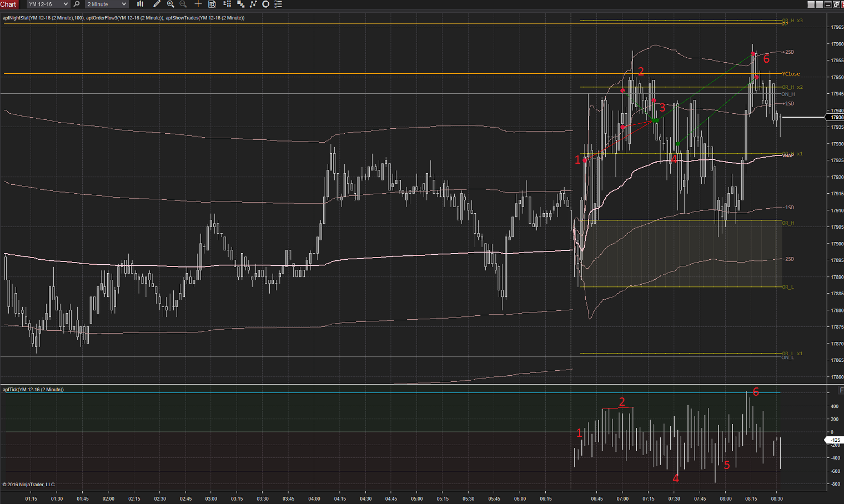
Task: Click the +1SD band label
Action: (x=788, y=104)
